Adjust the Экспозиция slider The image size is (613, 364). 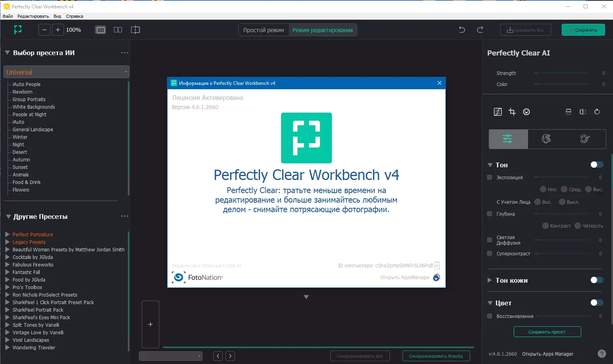[561, 177]
